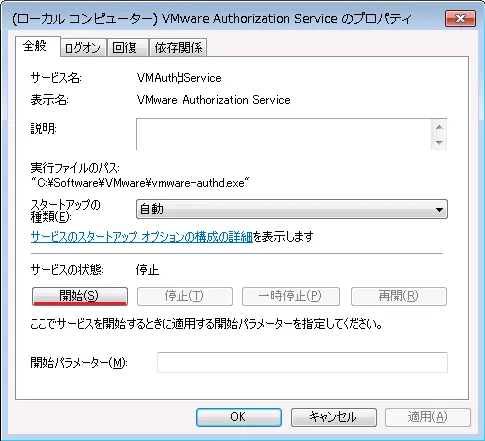Click the 一時停止(P) button
This screenshot has height=441, width=485.
click(x=291, y=296)
